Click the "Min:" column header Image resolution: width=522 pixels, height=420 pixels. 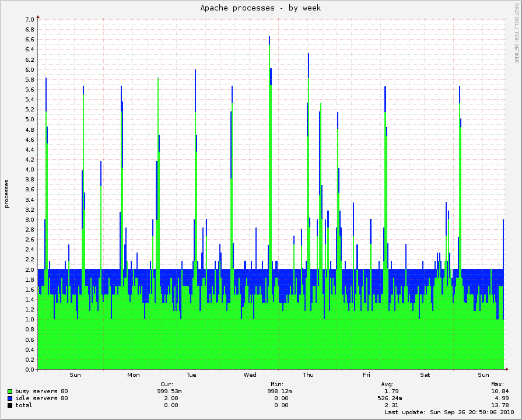277,384
